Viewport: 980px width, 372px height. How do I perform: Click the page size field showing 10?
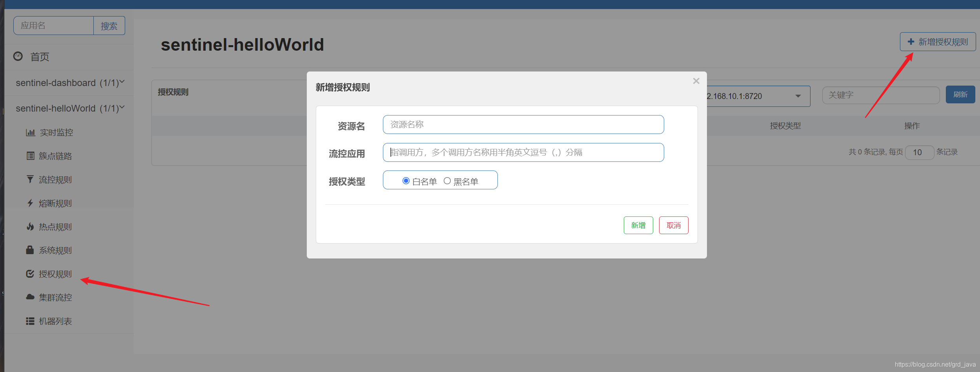(x=919, y=152)
